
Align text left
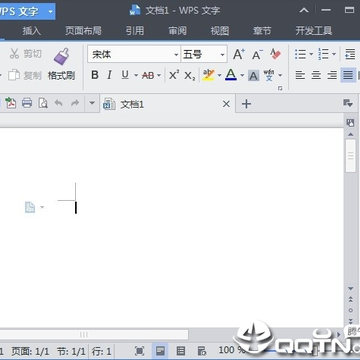(x=300, y=76)
